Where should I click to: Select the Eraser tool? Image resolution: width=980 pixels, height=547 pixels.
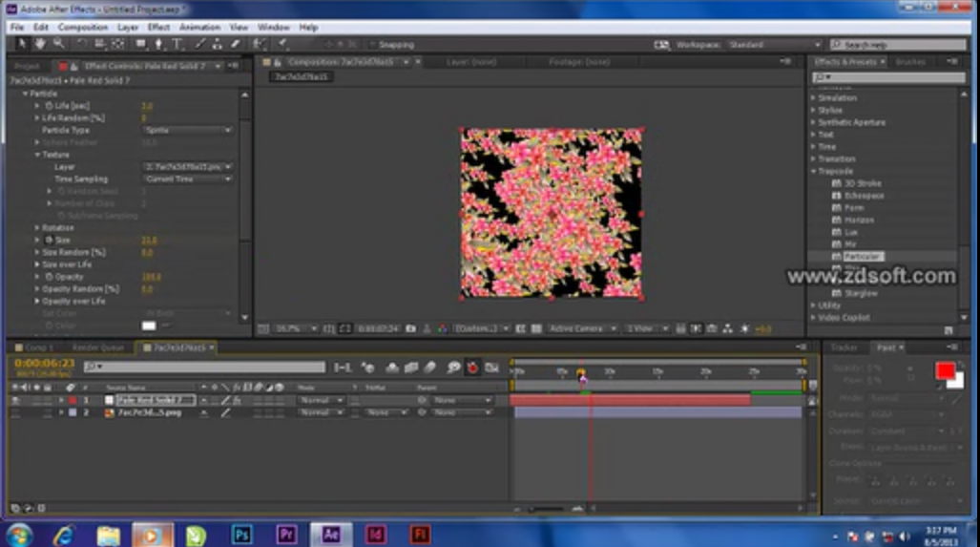click(236, 44)
